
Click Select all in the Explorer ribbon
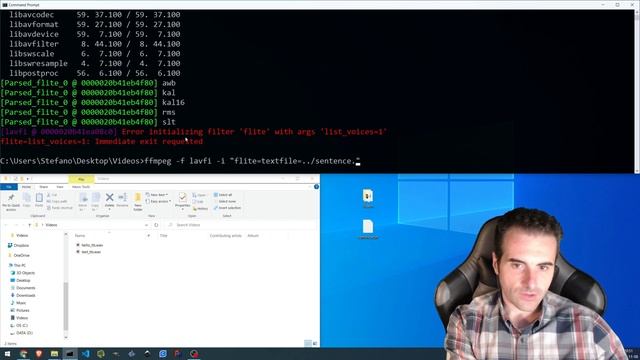(223, 195)
